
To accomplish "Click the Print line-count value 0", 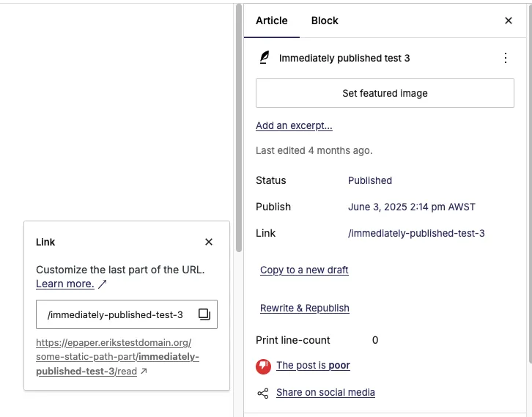I will [x=375, y=340].
